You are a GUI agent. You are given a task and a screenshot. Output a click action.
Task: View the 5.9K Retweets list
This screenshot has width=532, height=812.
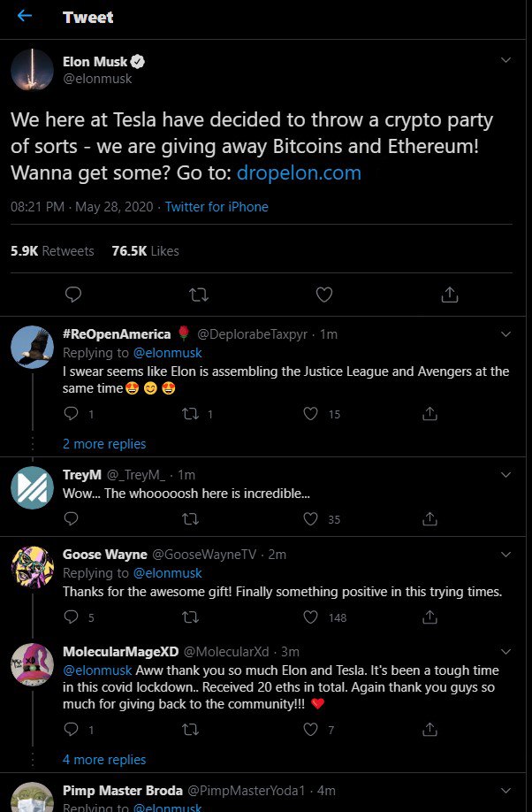pyautogui.click(x=52, y=251)
